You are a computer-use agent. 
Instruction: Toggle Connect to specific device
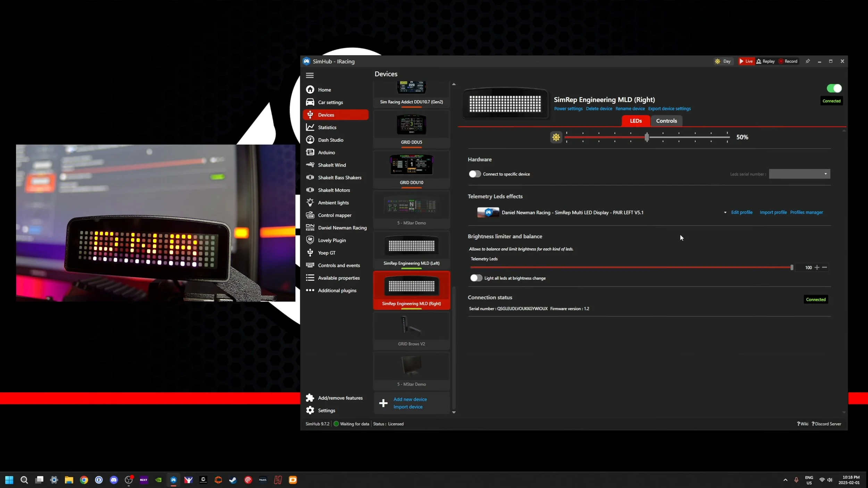[x=475, y=174]
